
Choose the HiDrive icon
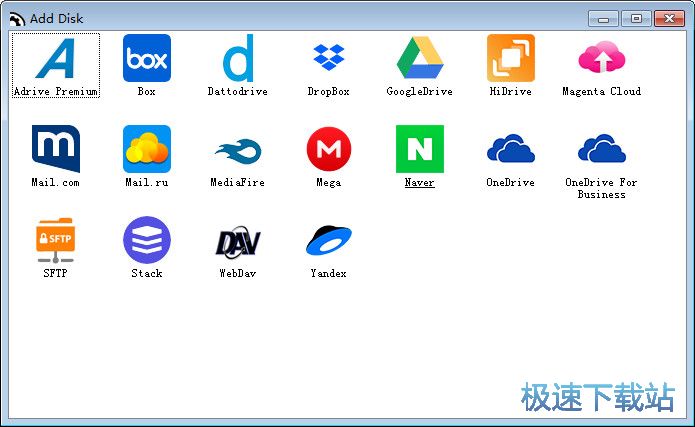[511, 59]
